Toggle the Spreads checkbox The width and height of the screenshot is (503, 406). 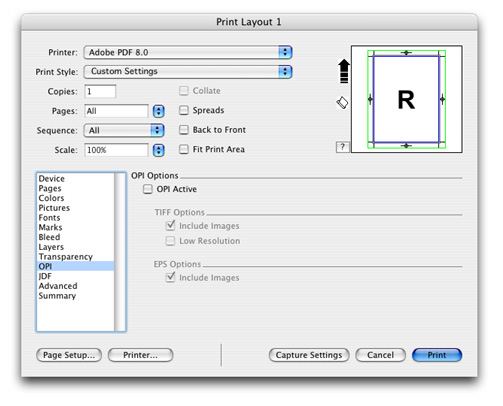(184, 110)
